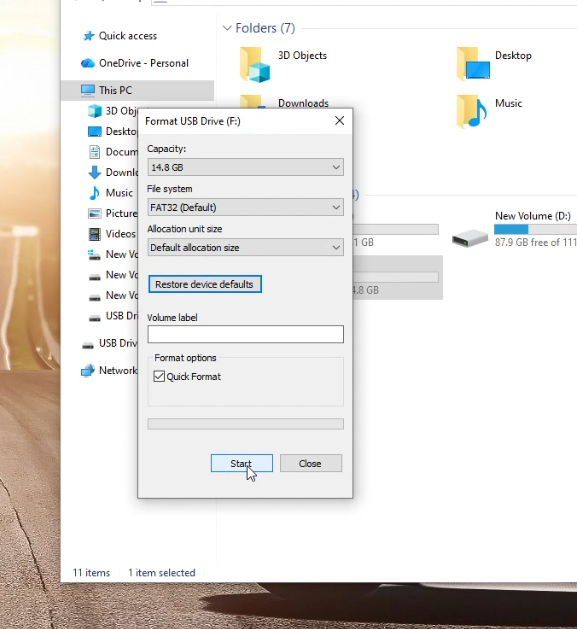The width and height of the screenshot is (577, 629).
Task: Collapse the Folders (7) section chevron
Action: pos(227,28)
